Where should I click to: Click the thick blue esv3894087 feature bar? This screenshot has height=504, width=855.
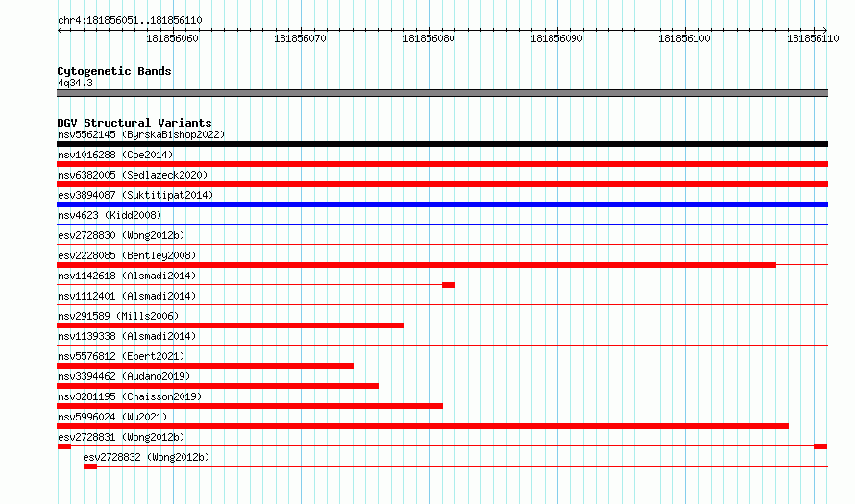pyautogui.click(x=442, y=204)
